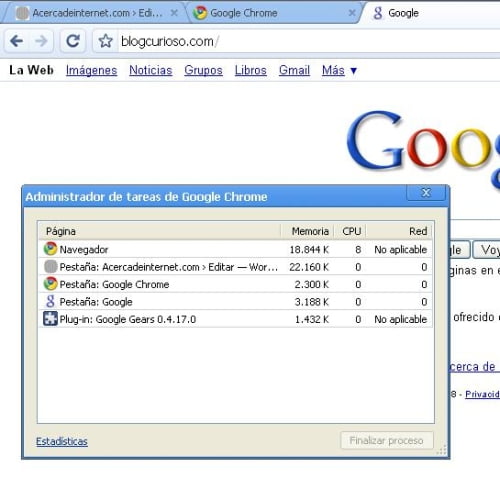This screenshot has width=500, height=478.
Task: Click the 1.432 K memory value
Action: point(312,319)
